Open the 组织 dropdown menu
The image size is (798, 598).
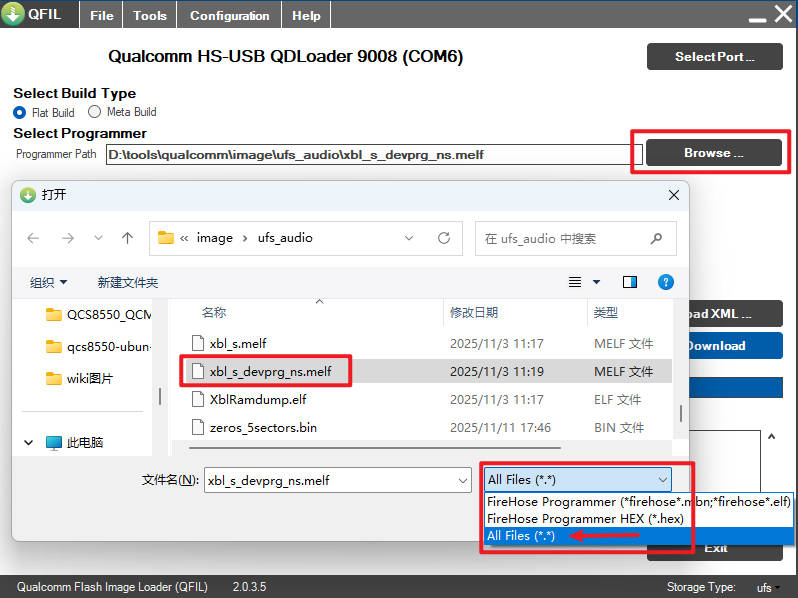[48, 283]
